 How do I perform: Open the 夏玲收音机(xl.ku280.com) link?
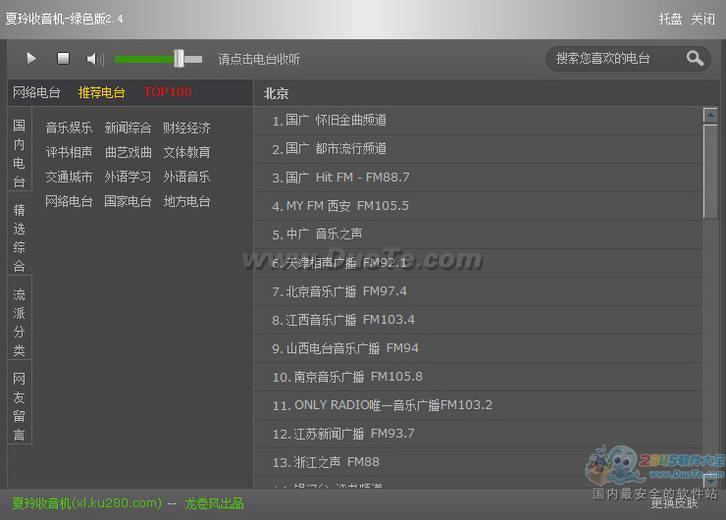coord(88,503)
